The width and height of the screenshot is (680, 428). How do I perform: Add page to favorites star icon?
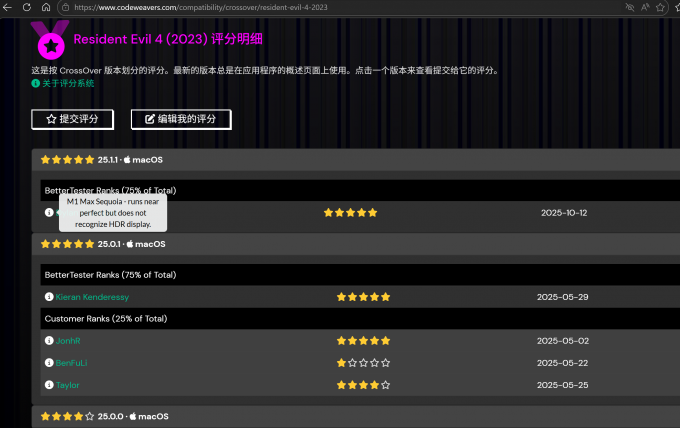click(660, 7)
